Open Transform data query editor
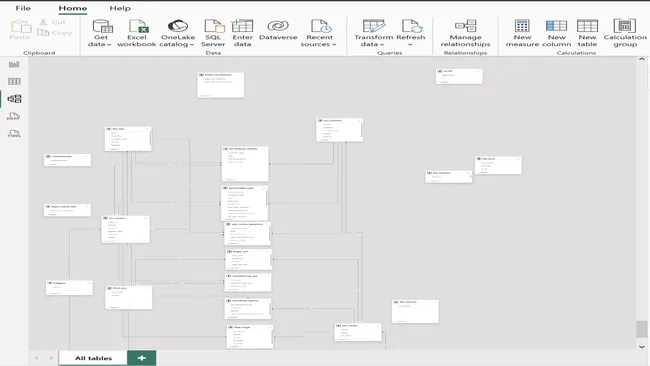650x366 pixels. 374,26
